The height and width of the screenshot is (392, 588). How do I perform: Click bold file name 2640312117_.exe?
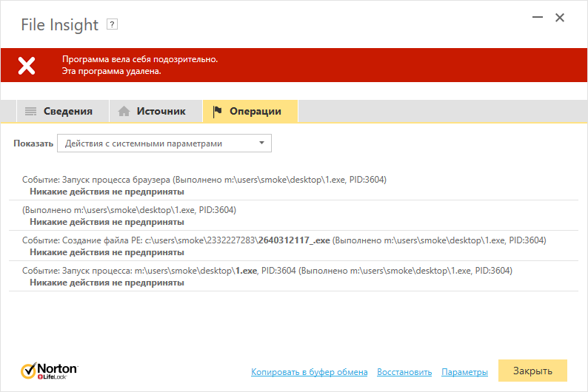[x=294, y=240]
